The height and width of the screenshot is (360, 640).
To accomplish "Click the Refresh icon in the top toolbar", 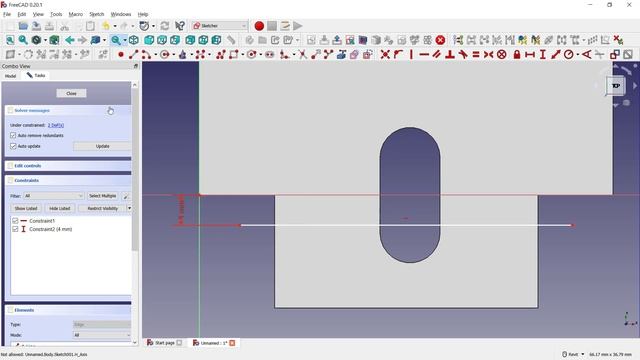I will pos(165,26).
